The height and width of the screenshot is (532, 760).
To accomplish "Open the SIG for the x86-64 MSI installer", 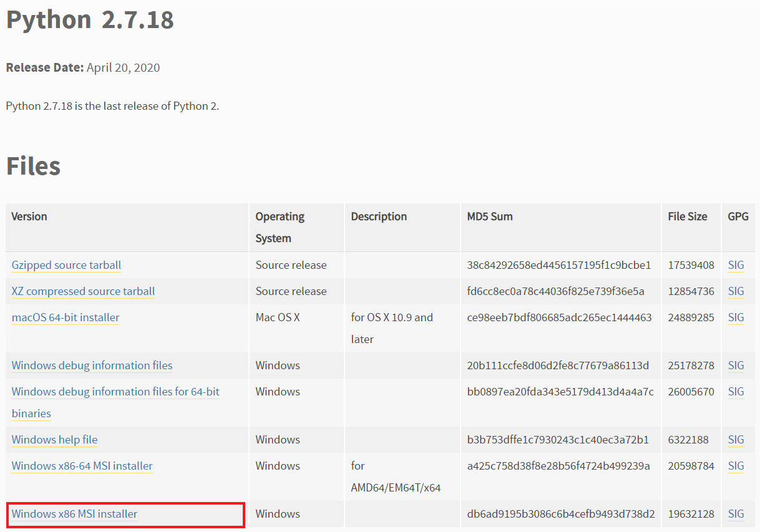I will (736, 465).
